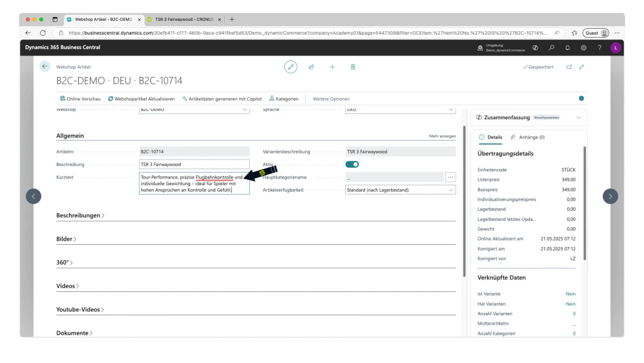
Task: Click Hat Varianten Nein value
Action: pyautogui.click(x=571, y=304)
